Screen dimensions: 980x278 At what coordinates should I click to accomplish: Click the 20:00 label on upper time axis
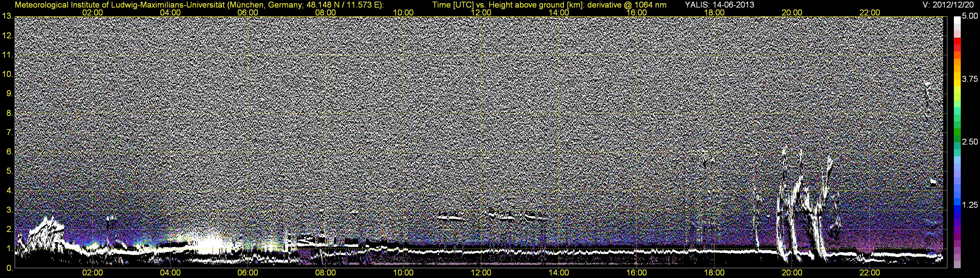[x=792, y=12]
